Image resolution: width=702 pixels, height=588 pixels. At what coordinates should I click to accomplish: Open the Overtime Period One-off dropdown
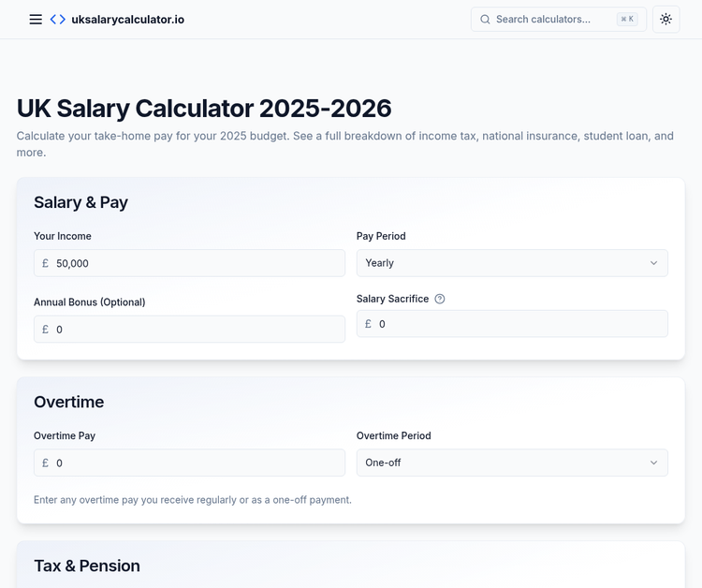511,463
